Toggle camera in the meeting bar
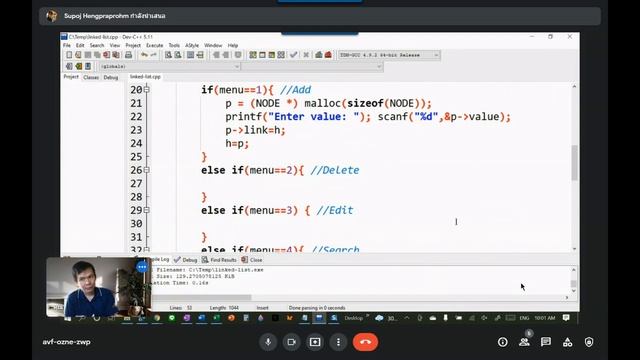Image resolution: width=640 pixels, height=360 pixels. 291,342
